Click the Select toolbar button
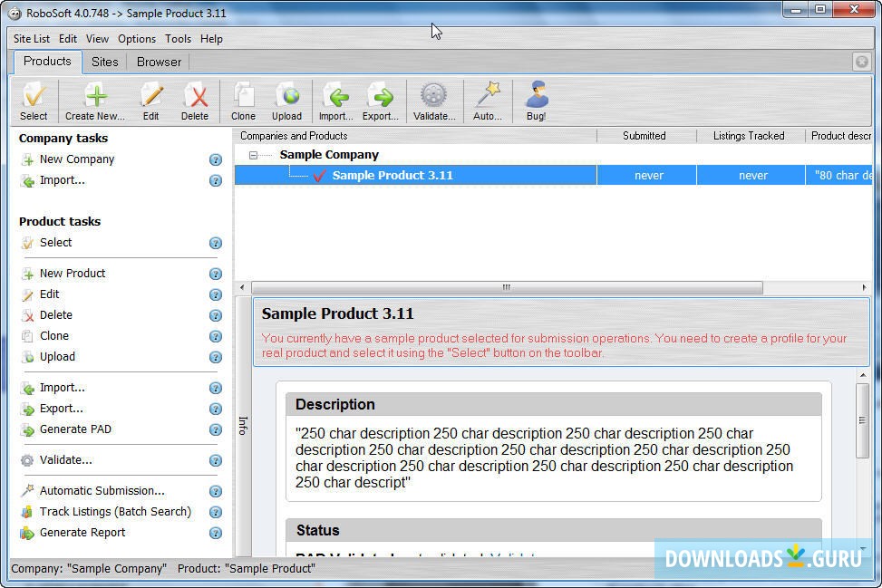 pyautogui.click(x=34, y=101)
